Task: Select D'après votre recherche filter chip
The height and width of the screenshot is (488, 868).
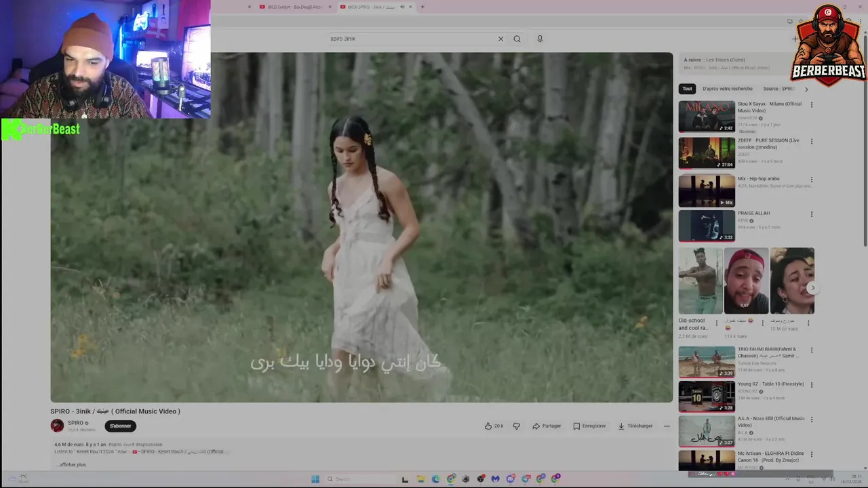Action: click(x=728, y=89)
